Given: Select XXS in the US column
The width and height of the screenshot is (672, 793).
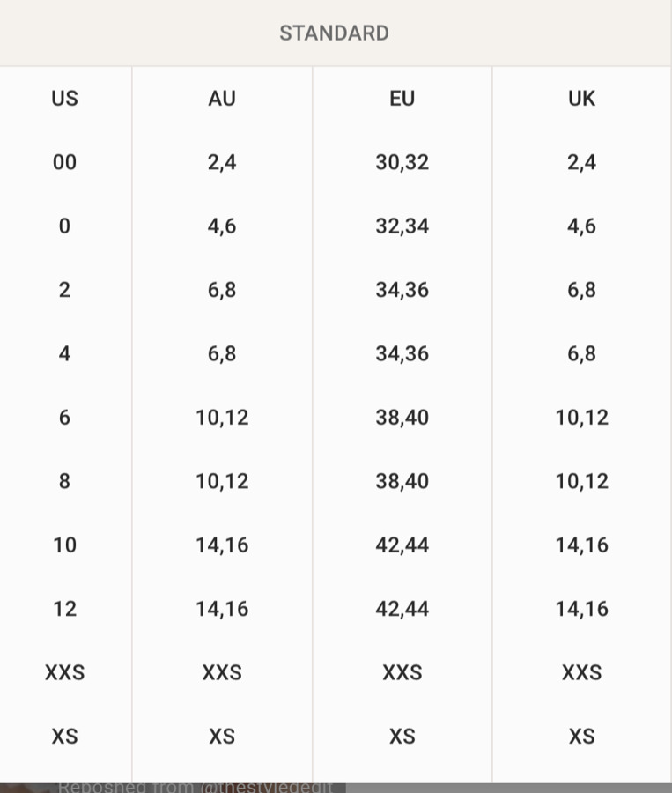Looking at the screenshot, I should coord(64,672).
